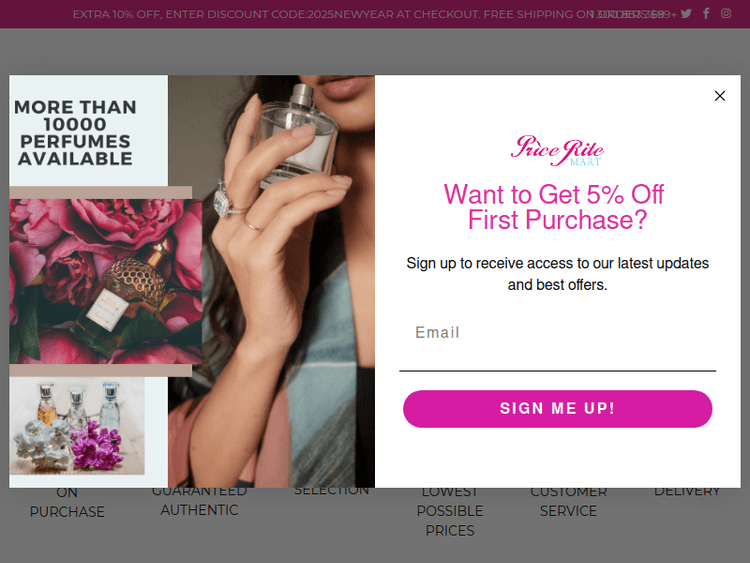Click the small perfume bottles photo
Screen dimensions: 750x563
click(77, 426)
